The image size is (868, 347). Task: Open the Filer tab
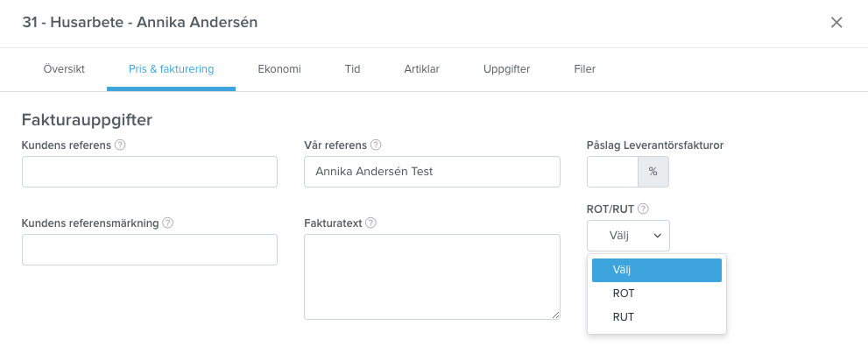585,69
